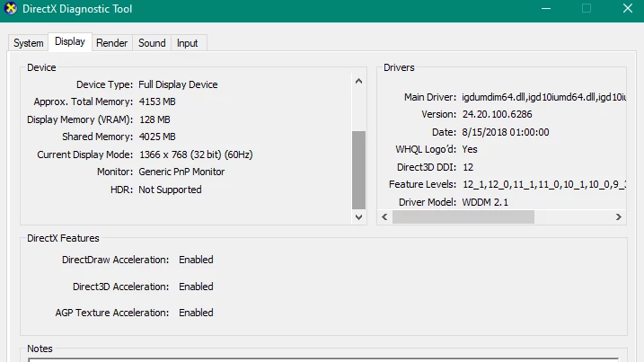The width and height of the screenshot is (644, 362).
Task: Select the 'Full Display Device' value
Action: tap(178, 84)
